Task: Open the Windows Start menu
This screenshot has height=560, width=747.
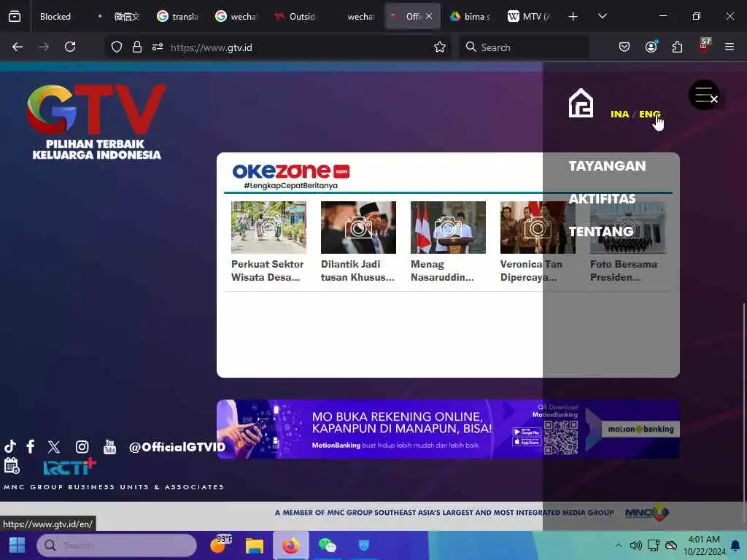Action: (x=18, y=545)
